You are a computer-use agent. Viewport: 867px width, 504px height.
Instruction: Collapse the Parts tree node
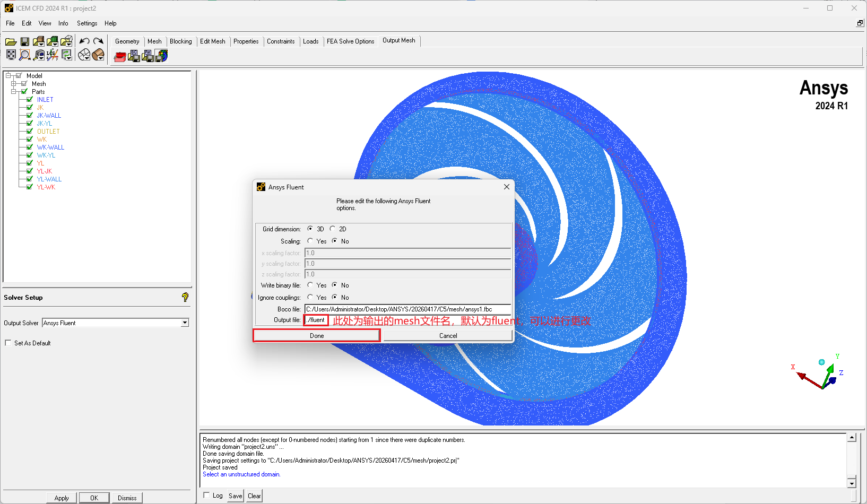[x=14, y=91]
